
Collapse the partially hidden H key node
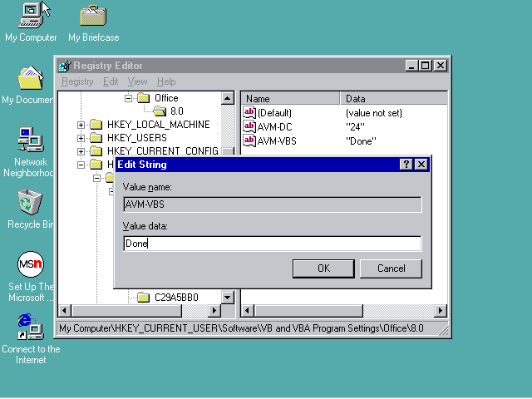pyautogui.click(x=81, y=165)
